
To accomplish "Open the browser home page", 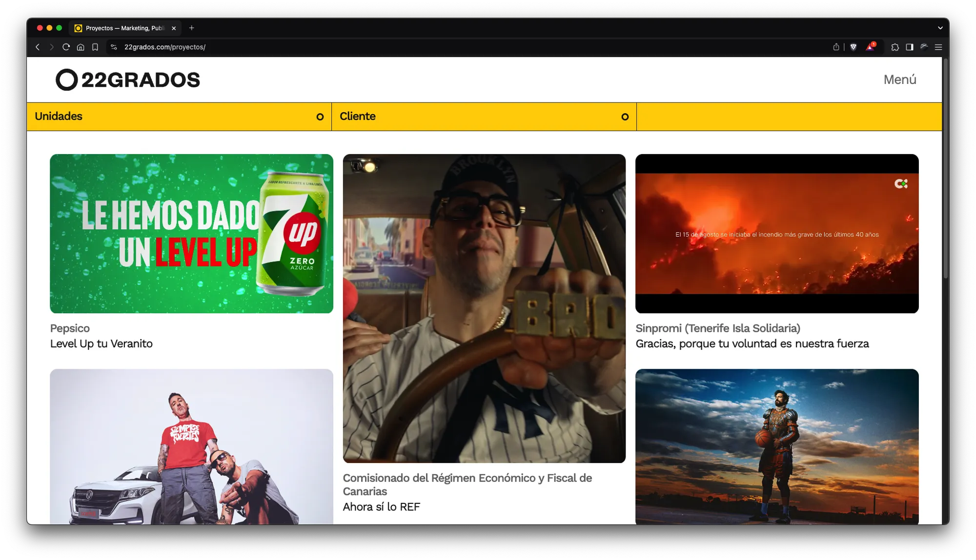I will tap(81, 47).
